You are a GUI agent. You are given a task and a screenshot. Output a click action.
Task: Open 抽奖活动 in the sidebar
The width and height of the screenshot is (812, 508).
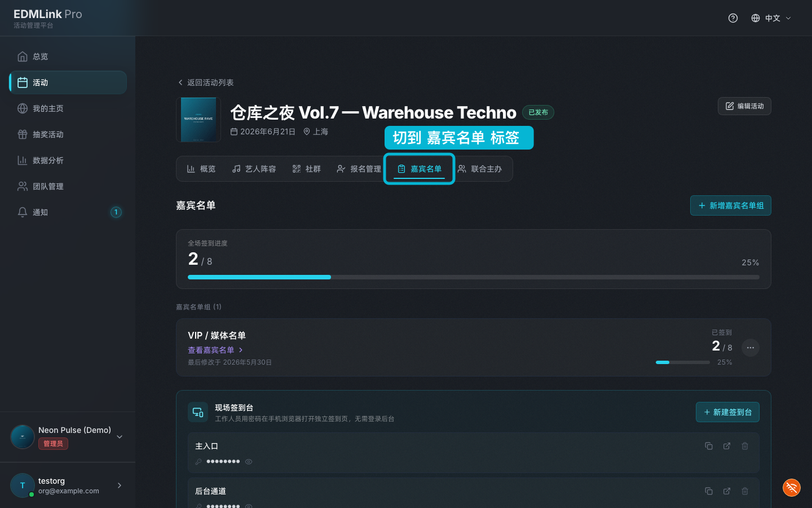[68, 134]
